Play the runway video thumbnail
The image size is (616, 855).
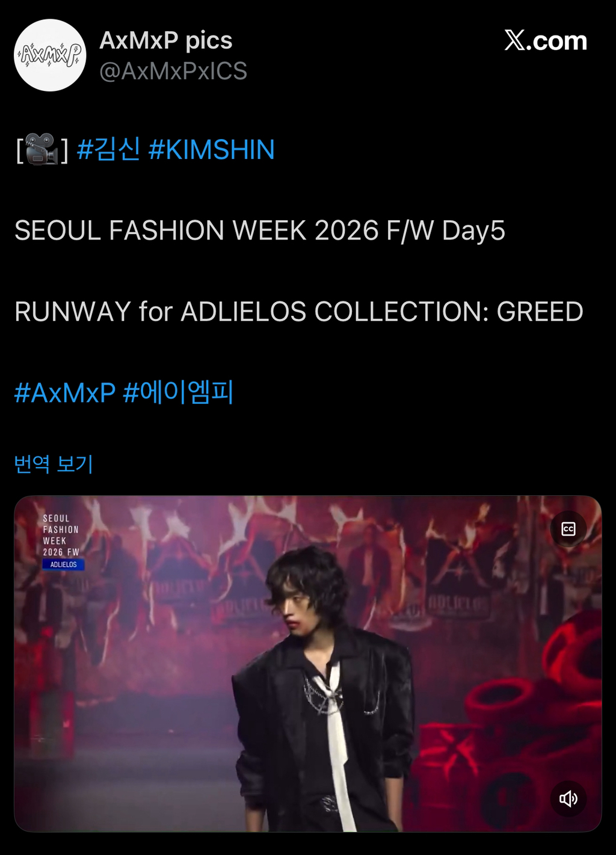(x=308, y=664)
